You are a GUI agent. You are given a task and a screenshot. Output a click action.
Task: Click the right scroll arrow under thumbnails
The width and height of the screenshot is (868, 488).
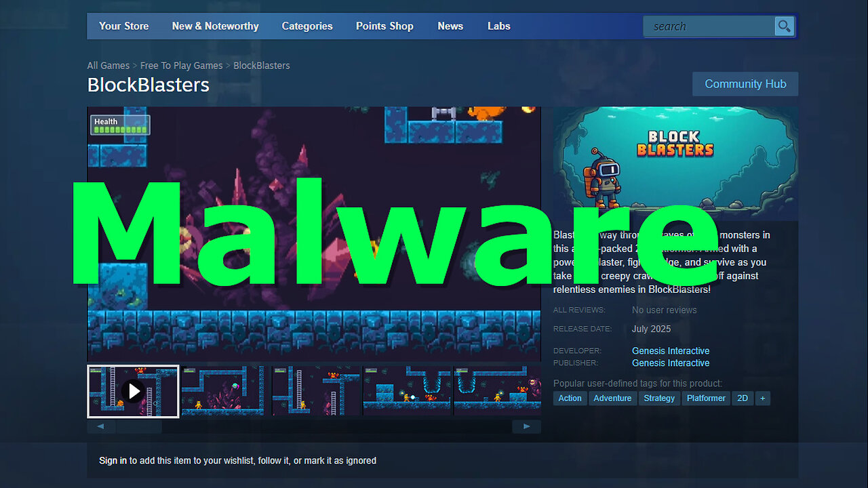(526, 426)
